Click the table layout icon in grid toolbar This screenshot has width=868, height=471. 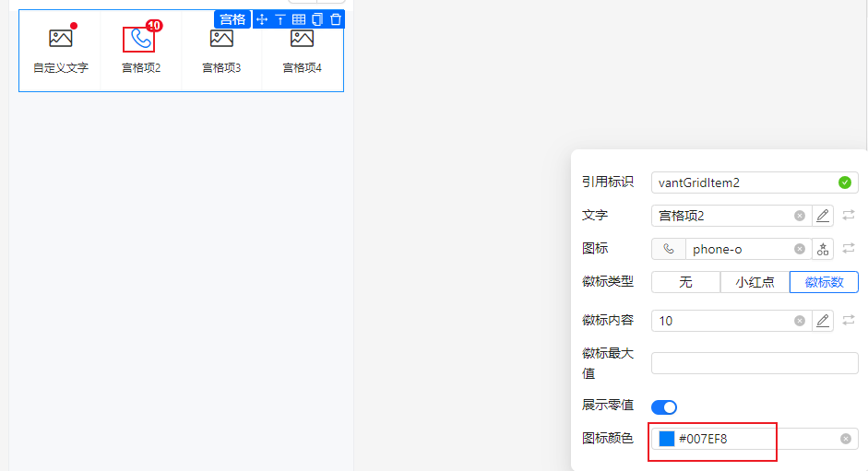(299, 19)
